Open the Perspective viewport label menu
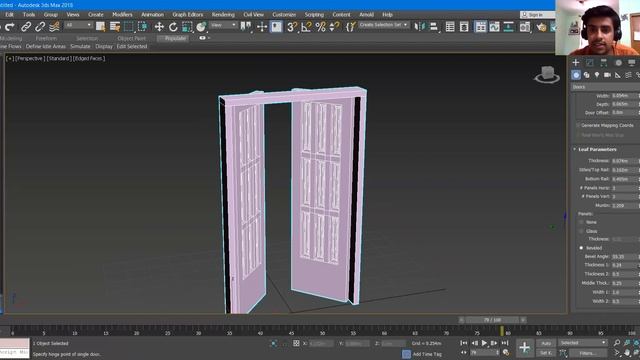Screen dimensions: 640x360 tap(29, 59)
